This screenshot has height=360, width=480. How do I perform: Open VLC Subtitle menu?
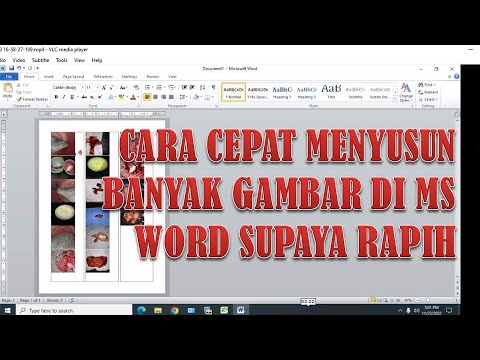pyautogui.click(x=40, y=60)
